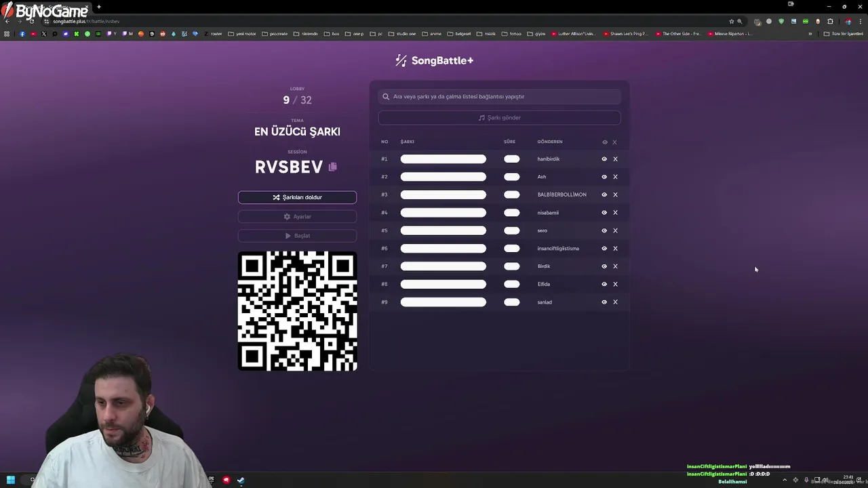Unhide Birdik's song #7
Image resolution: width=868 pixels, height=488 pixels.
[x=604, y=266]
